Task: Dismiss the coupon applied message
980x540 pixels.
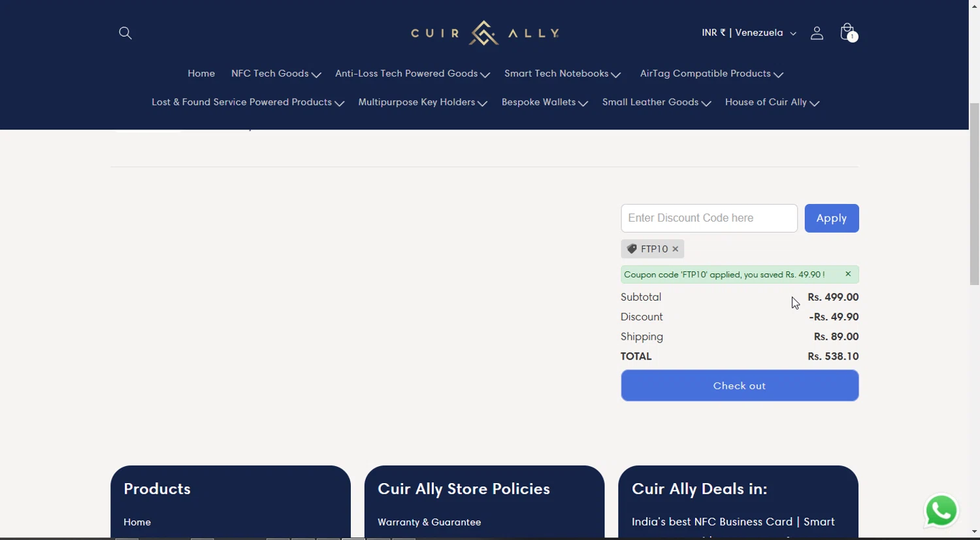Action: 848,274
